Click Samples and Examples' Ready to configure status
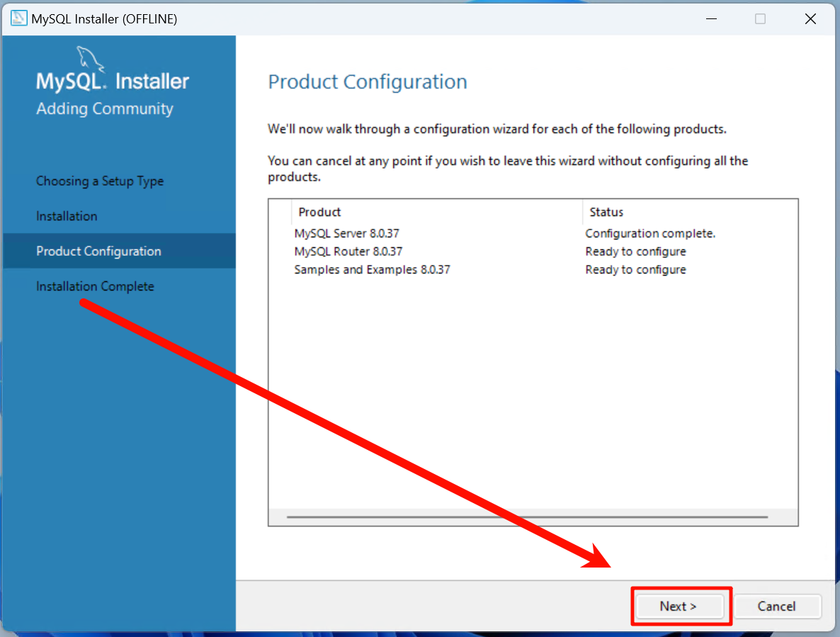The height and width of the screenshot is (637, 840). pos(635,269)
